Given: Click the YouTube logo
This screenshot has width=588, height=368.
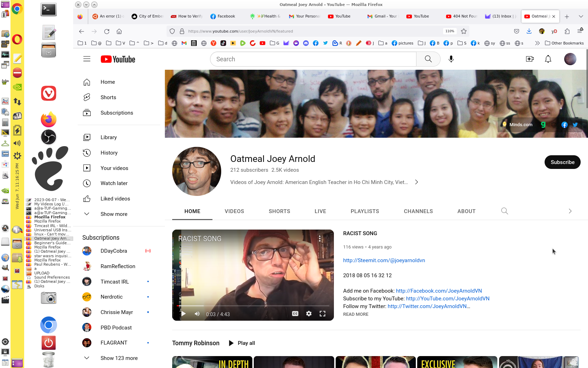Looking at the screenshot, I should pyautogui.click(x=118, y=59).
